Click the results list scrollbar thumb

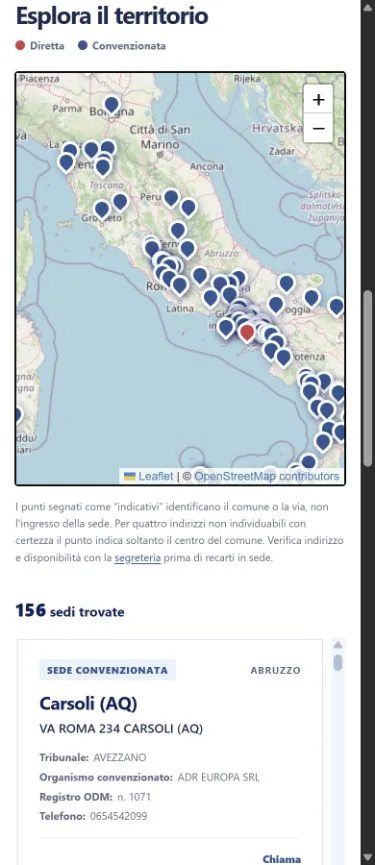pos(338,663)
